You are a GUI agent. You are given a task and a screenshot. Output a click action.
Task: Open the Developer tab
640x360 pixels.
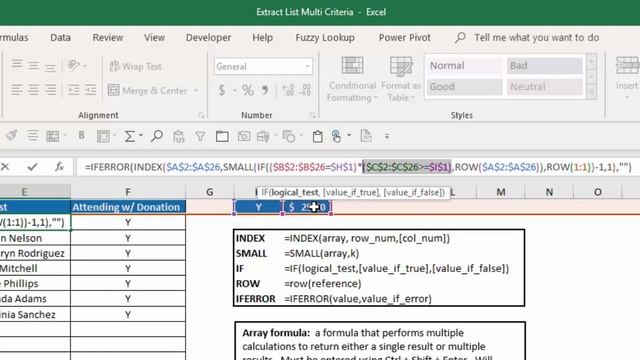(x=208, y=38)
